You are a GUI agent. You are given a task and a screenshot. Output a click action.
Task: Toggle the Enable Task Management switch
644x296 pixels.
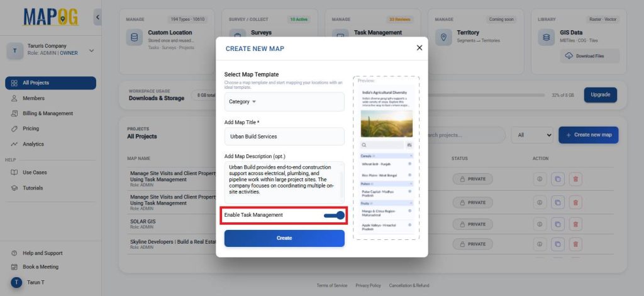pos(334,215)
